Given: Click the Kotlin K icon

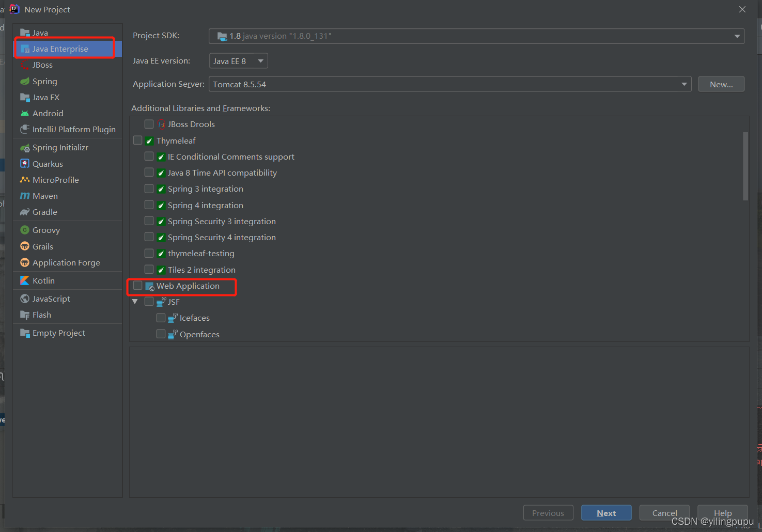Looking at the screenshot, I should (x=25, y=280).
